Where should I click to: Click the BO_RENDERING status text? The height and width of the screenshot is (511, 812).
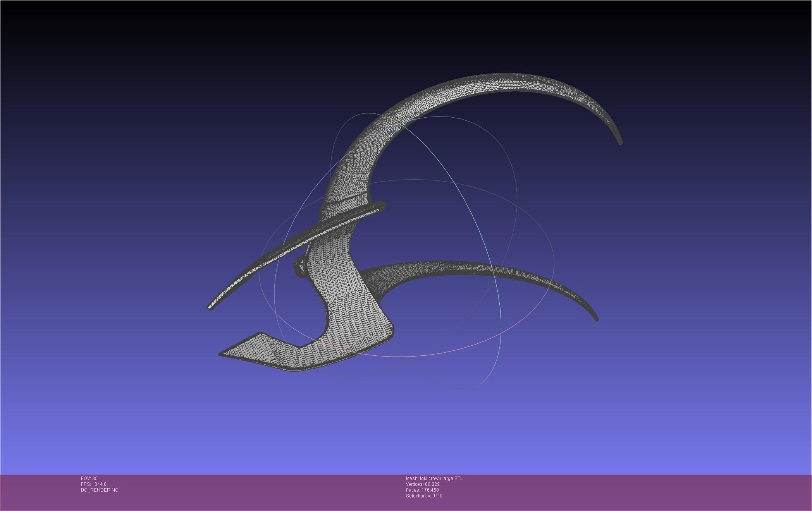tap(100, 490)
